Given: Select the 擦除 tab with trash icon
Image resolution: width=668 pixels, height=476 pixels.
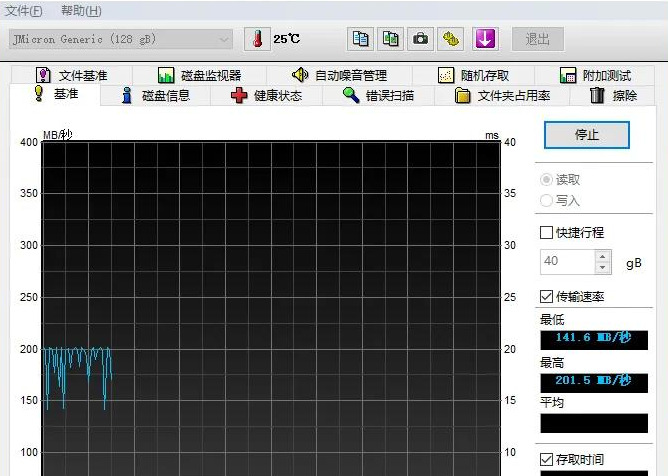Looking at the screenshot, I should coord(613,96).
